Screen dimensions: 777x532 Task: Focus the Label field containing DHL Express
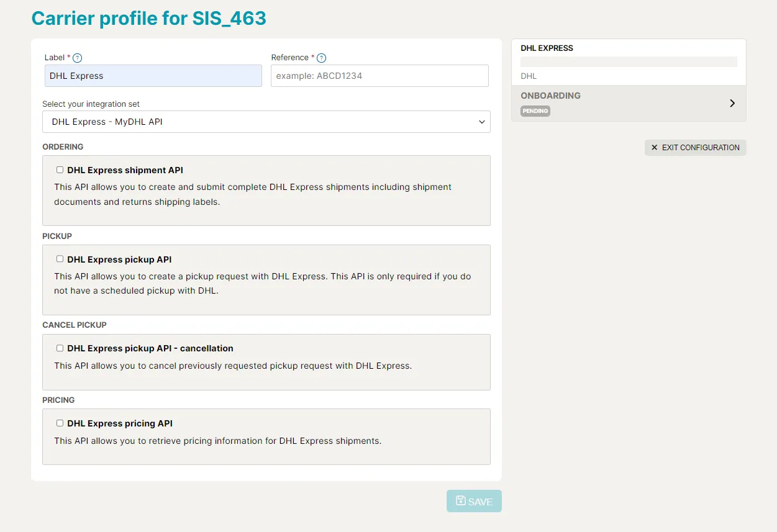(153, 76)
